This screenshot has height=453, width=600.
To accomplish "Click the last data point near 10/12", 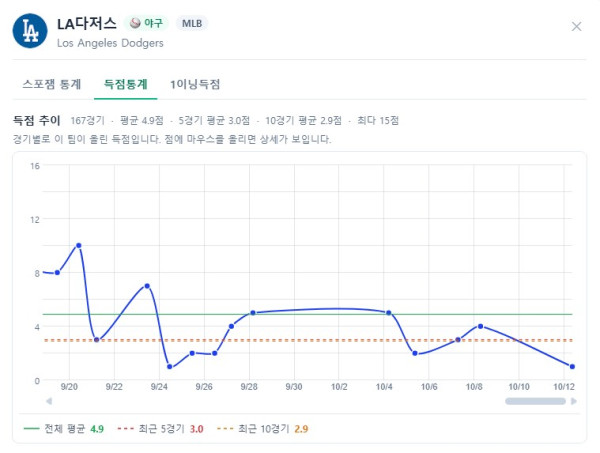I will (x=572, y=367).
